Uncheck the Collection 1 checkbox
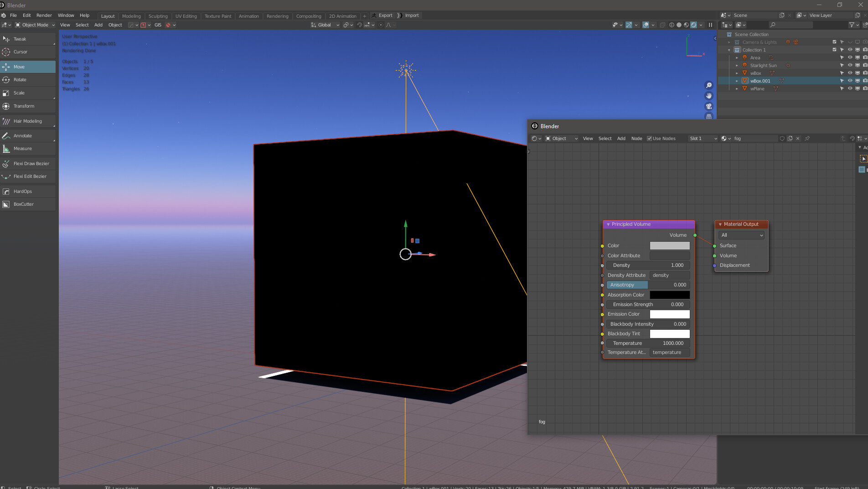868x489 pixels. [x=834, y=50]
